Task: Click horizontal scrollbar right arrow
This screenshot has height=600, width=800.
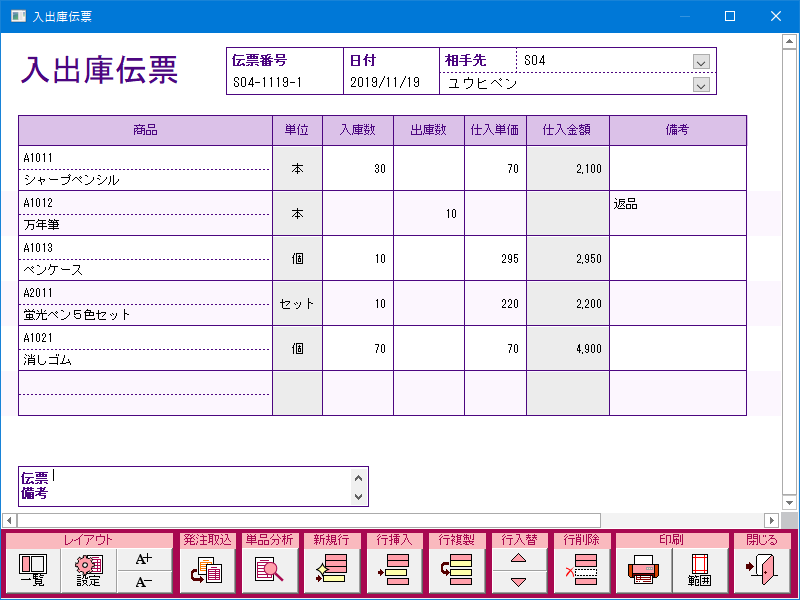Action: (x=771, y=520)
